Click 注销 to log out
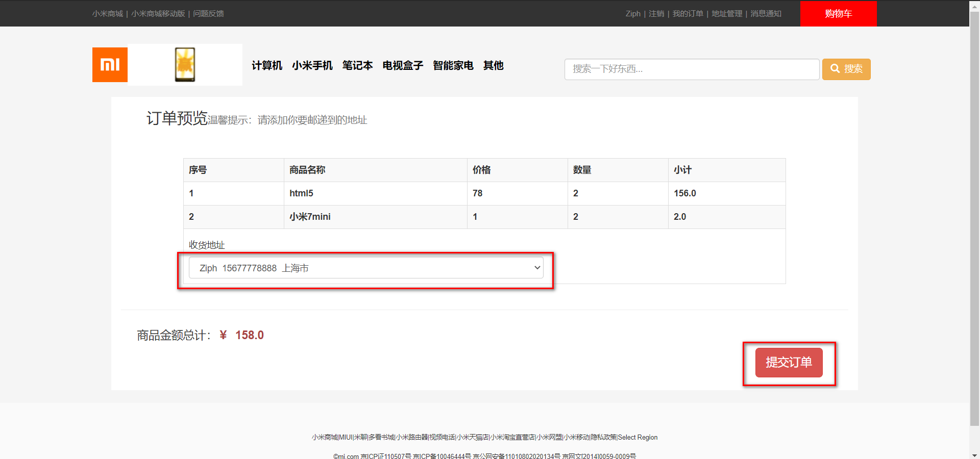 (x=656, y=14)
